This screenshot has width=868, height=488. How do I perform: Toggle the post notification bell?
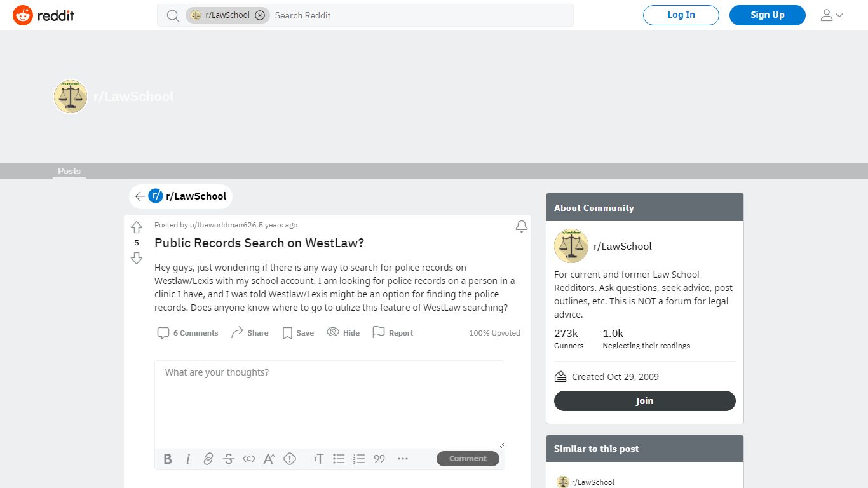tap(522, 227)
